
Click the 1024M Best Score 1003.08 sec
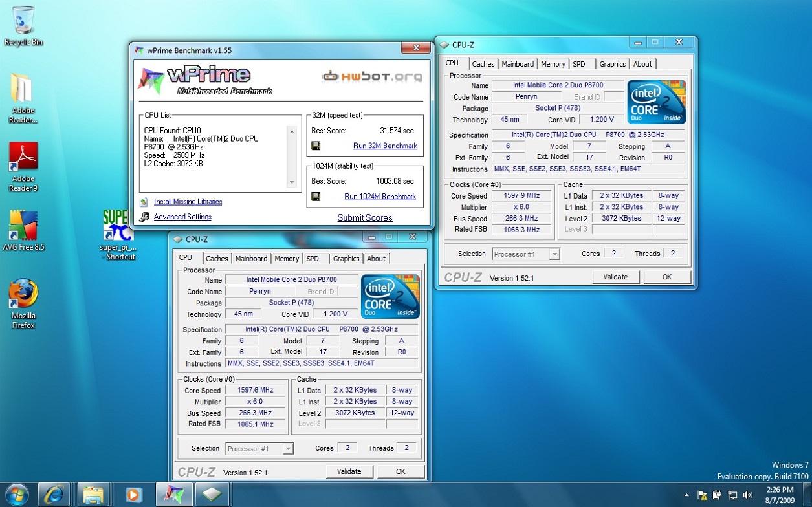point(396,181)
